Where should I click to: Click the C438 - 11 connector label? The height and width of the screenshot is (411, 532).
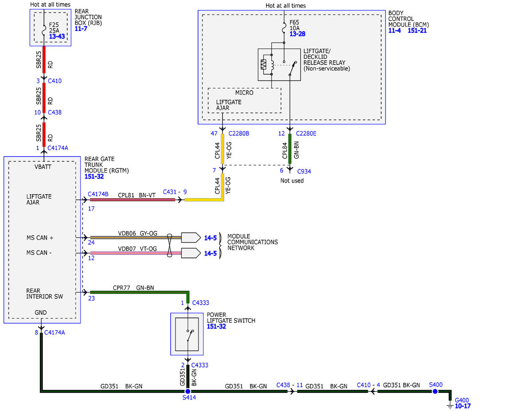click(x=289, y=385)
